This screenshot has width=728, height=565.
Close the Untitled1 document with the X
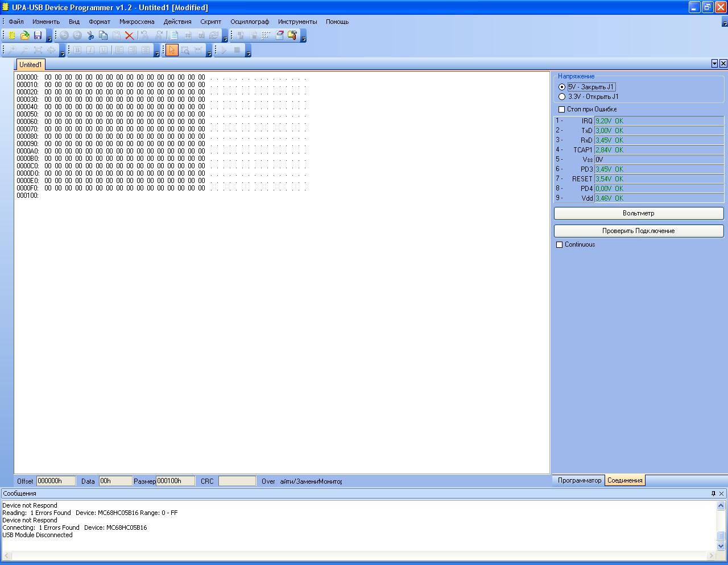723,64
